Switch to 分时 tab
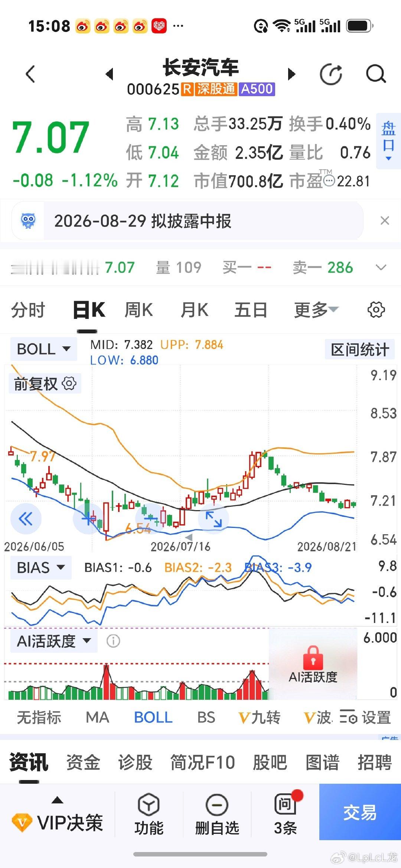 [28, 310]
